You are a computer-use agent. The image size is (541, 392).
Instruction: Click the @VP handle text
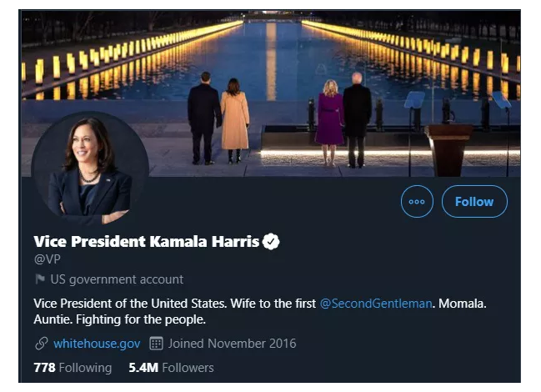pos(47,259)
